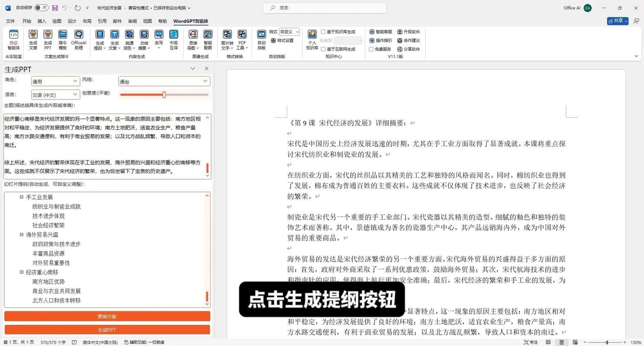
Task: Switch to the 审阅 ribbon tab
Action: (x=132, y=21)
